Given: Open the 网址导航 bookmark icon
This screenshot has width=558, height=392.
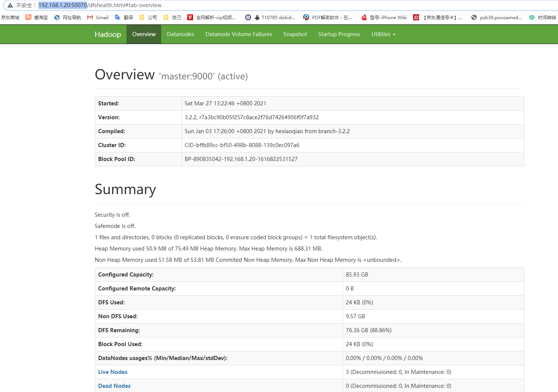Looking at the screenshot, I should point(57,17).
